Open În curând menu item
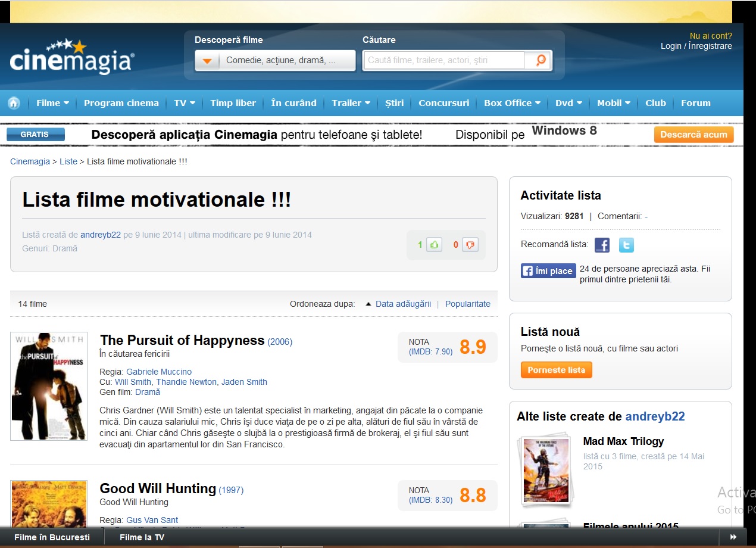This screenshot has height=548, width=756. [x=293, y=103]
